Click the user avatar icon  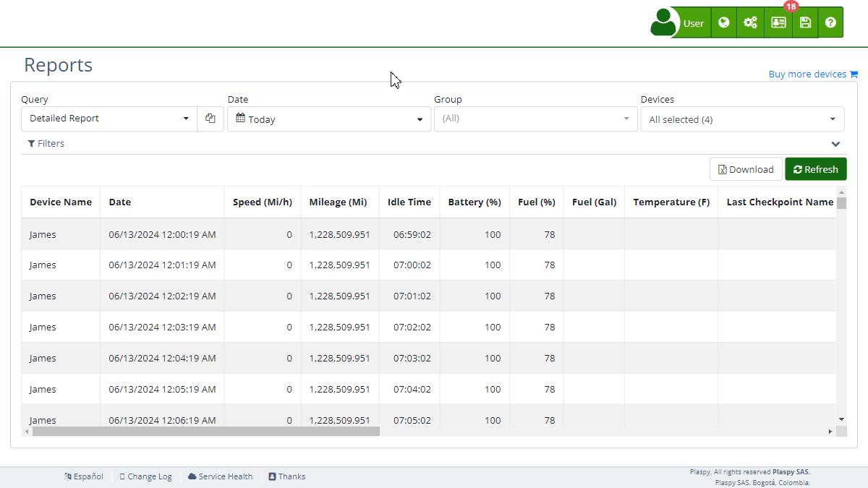click(x=663, y=22)
